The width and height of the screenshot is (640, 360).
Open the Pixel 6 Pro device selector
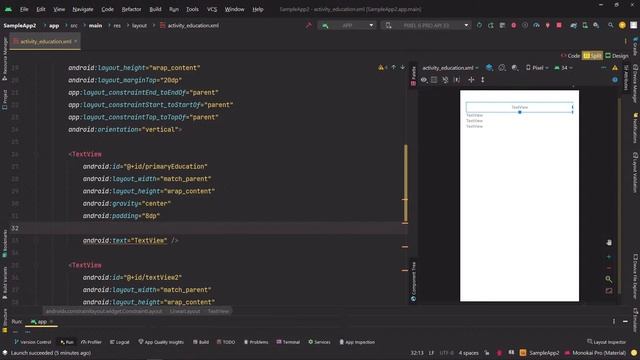(426, 25)
